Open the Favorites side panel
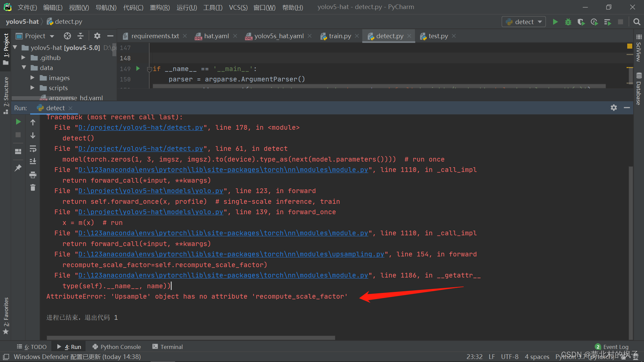Image resolution: width=644 pixels, height=362 pixels. [x=6, y=316]
